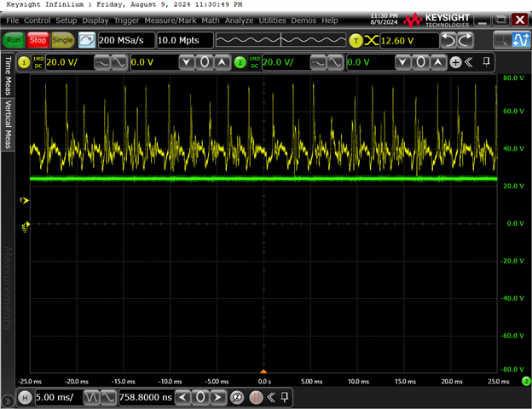This screenshot has height=409, width=532.
Task: Open the Demos menu
Action: pyautogui.click(x=304, y=20)
